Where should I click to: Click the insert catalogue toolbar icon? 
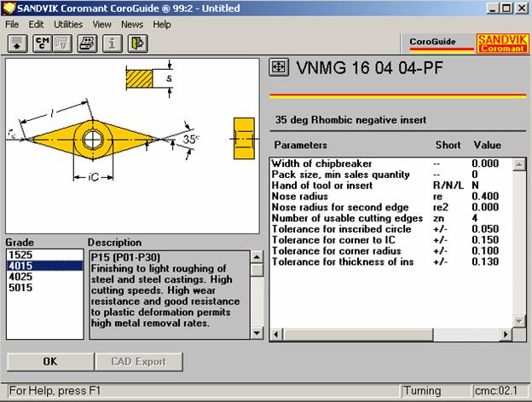[87, 43]
